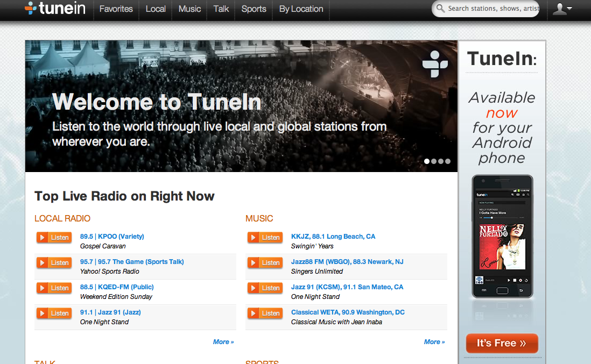591x364 pixels.
Task: Click More under Music section
Action: [434, 342]
